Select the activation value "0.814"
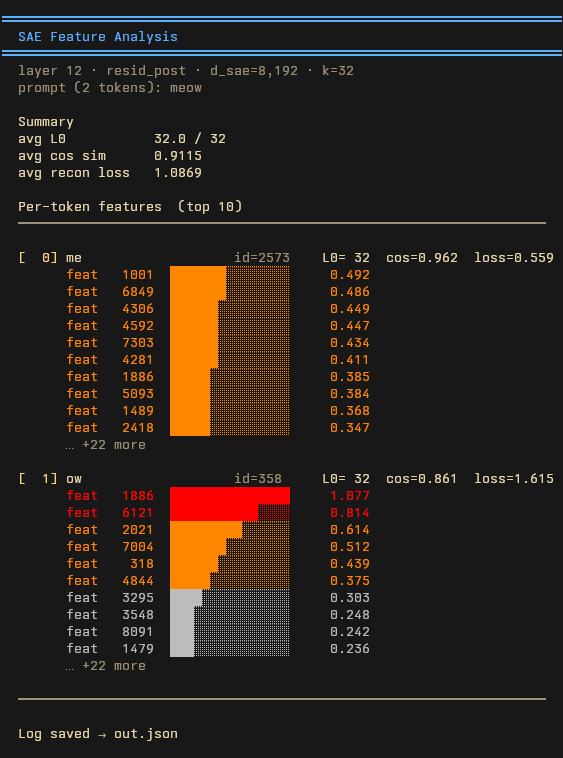This screenshot has height=758, width=563. [x=350, y=513]
